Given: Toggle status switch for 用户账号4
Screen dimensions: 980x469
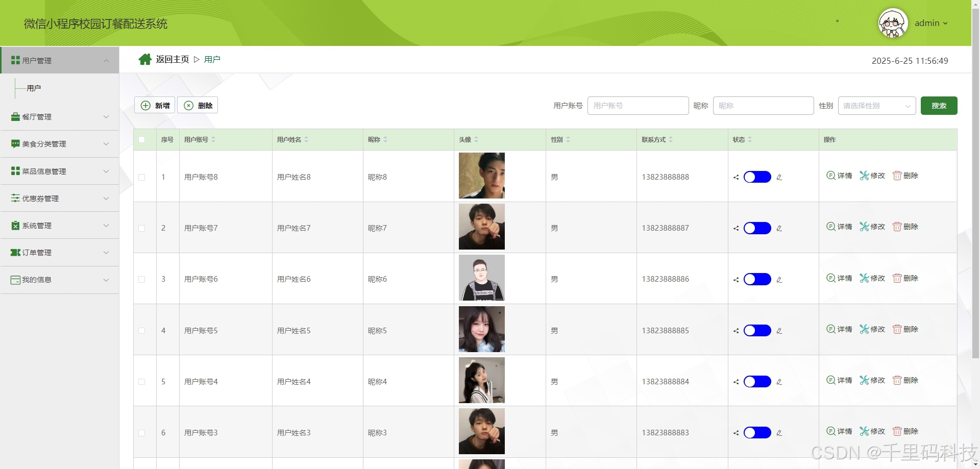Looking at the screenshot, I should coord(757,382).
